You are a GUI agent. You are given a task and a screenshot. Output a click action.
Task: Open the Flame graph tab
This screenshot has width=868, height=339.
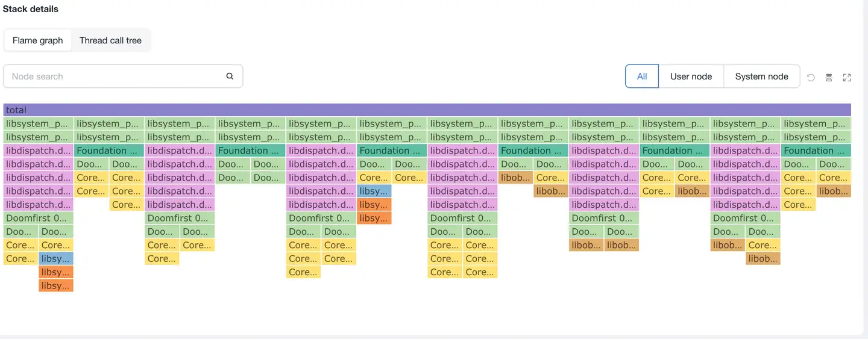point(38,40)
